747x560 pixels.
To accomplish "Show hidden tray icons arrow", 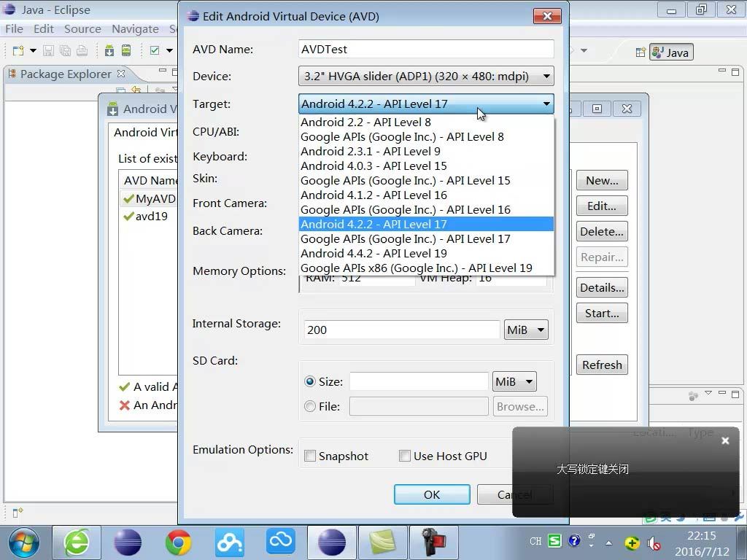I will coord(609,542).
